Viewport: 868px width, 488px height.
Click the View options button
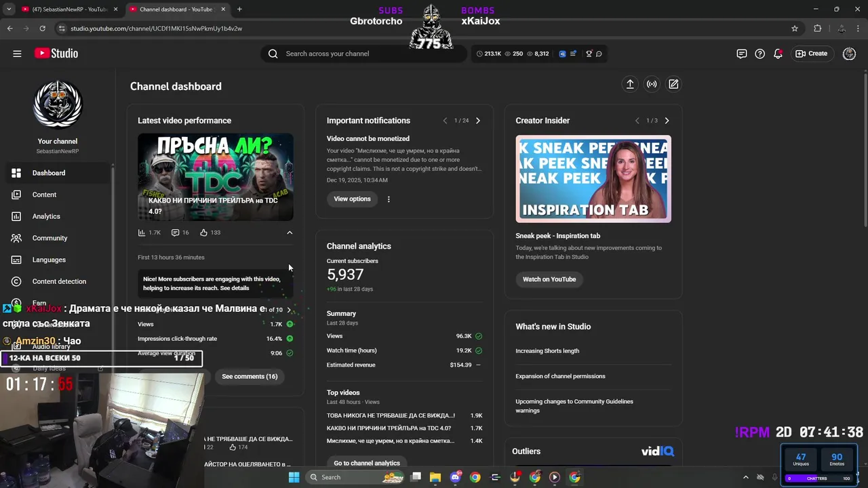tap(352, 199)
